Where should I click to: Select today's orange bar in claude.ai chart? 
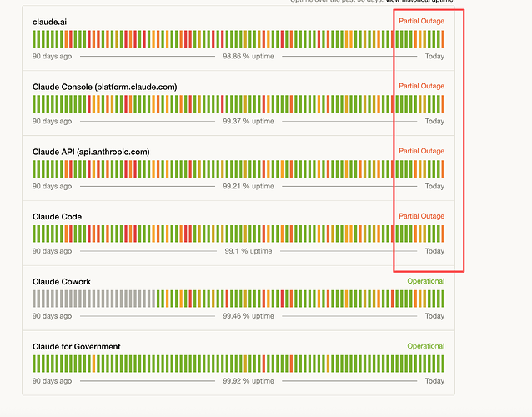[443, 39]
